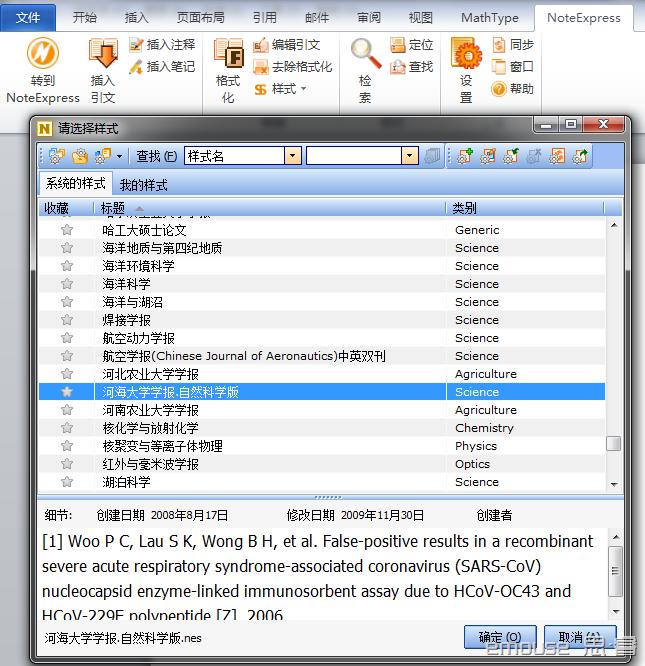Select the 红外与毫米波学报 style row
The height and width of the screenshot is (666, 645).
(x=322, y=464)
